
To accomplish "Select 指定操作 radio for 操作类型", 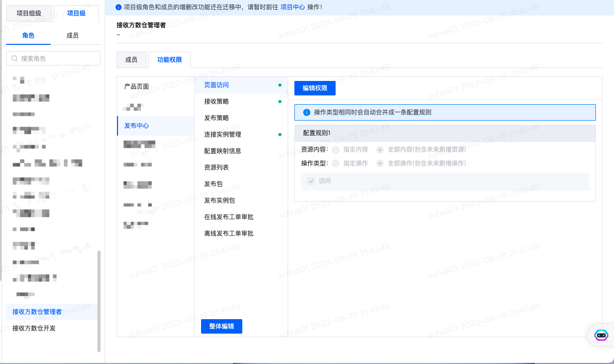I will point(336,164).
